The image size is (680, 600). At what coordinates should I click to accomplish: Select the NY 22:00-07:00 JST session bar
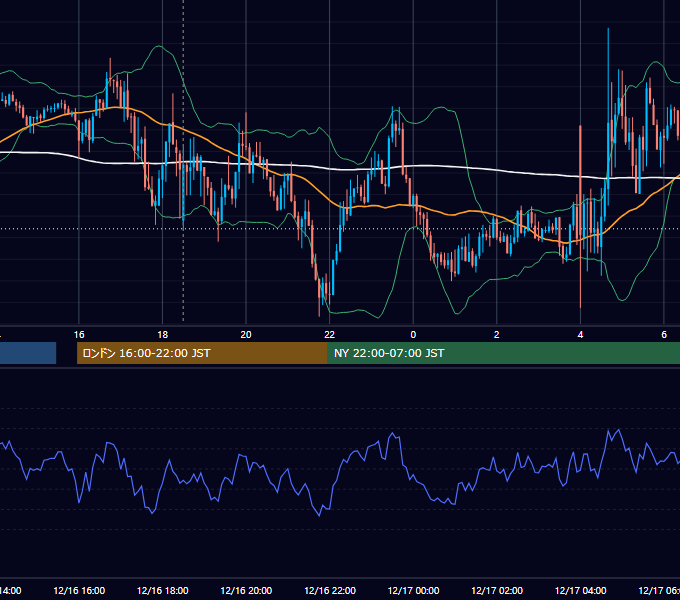tap(503, 353)
